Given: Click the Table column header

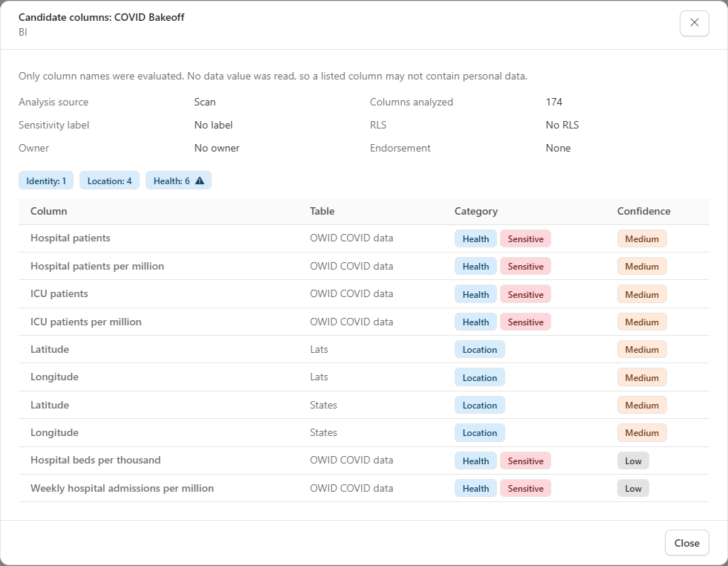Looking at the screenshot, I should (x=322, y=211).
